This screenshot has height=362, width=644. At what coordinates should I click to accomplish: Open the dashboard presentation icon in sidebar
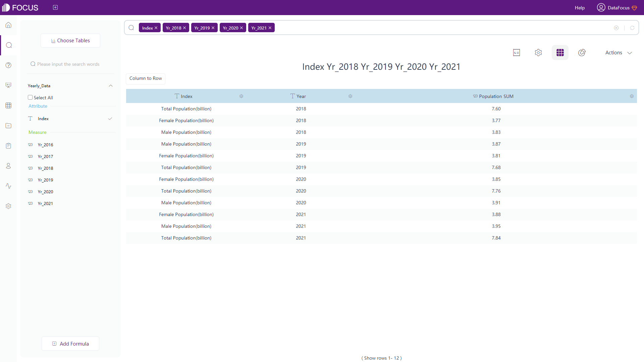(8, 85)
